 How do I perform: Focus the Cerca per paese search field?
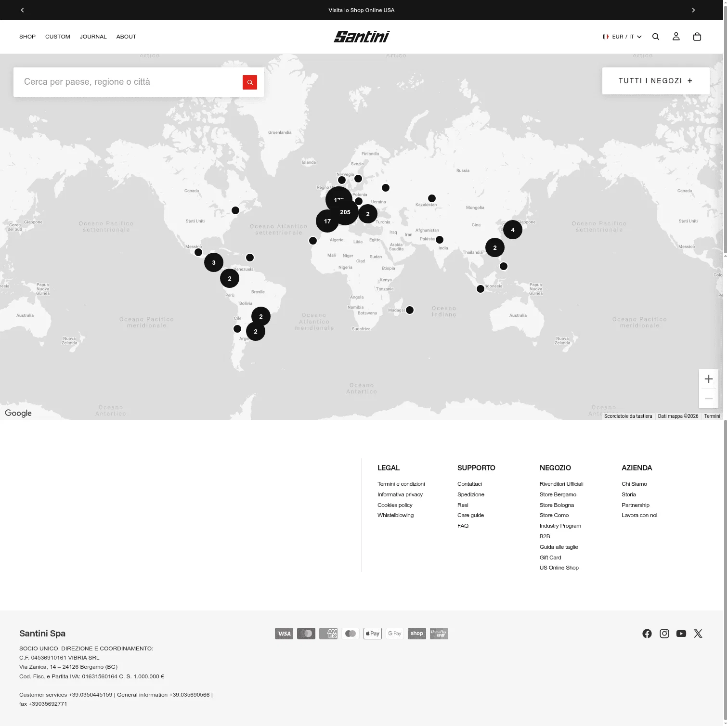128,82
